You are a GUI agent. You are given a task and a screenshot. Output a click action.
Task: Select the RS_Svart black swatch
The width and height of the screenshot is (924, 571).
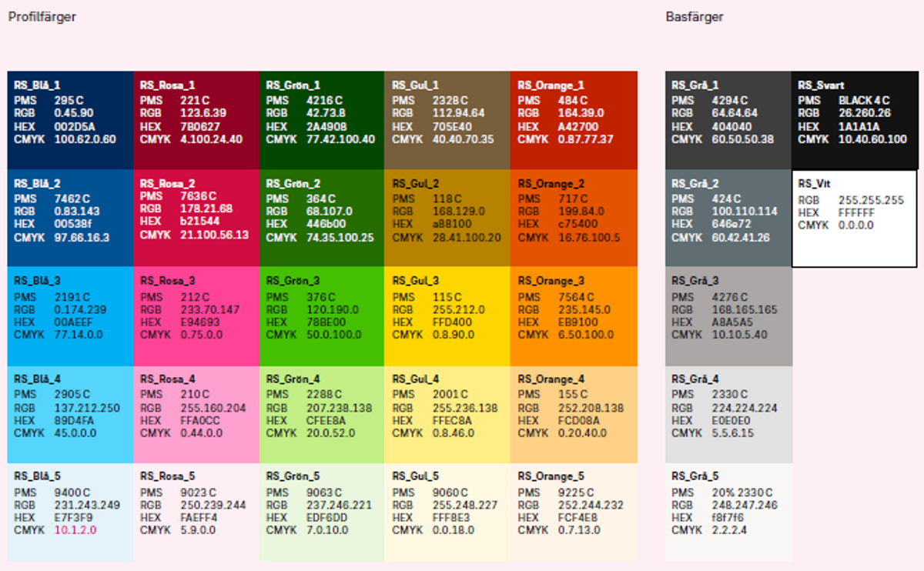[x=855, y=120]
